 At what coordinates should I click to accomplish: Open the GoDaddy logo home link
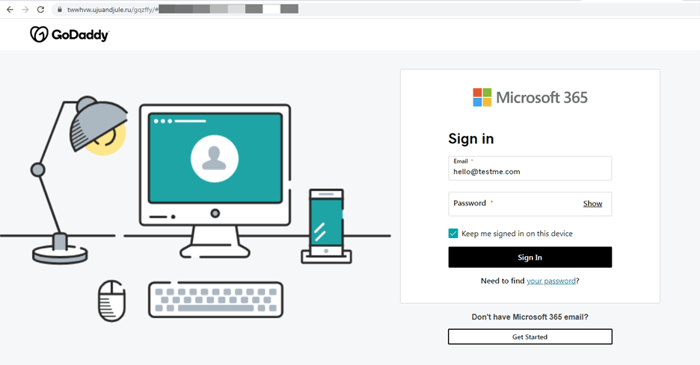click(x=69, y=34)
